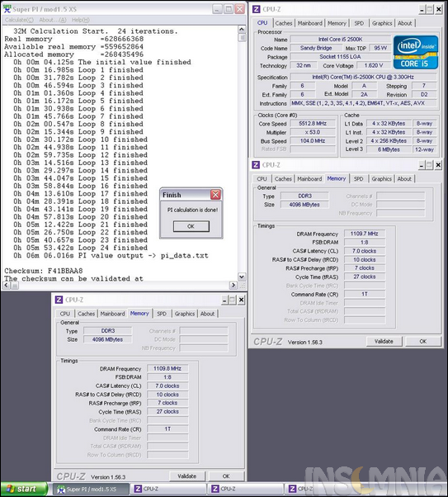
Task: Open the Help(H) menu in Super PI
Action: (x=81, y=20)
